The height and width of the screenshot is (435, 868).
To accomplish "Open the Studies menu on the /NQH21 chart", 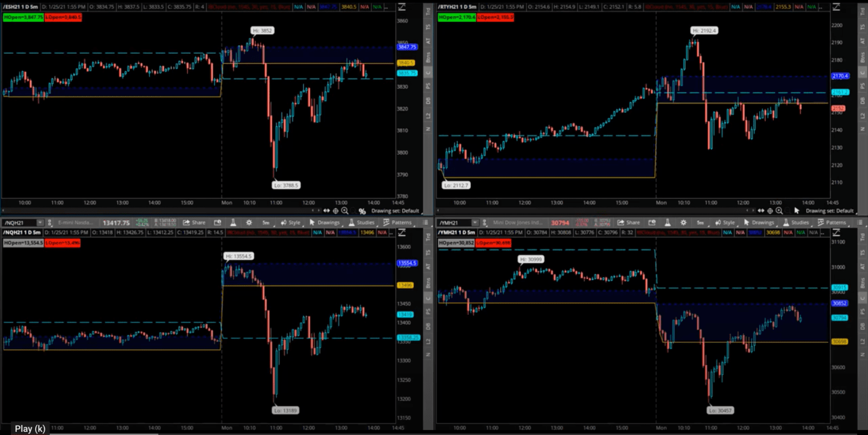I will [361, 222].
